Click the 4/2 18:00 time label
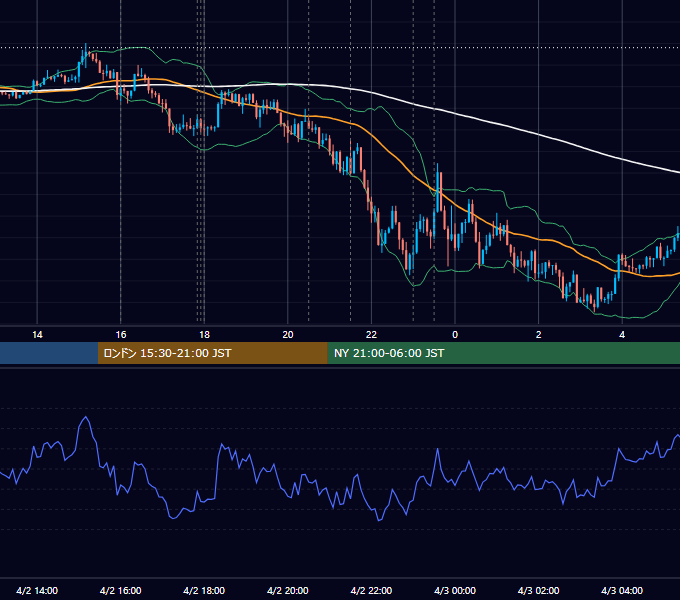The height and width of the screenshot is (600, 680). (x=204, y=590)
